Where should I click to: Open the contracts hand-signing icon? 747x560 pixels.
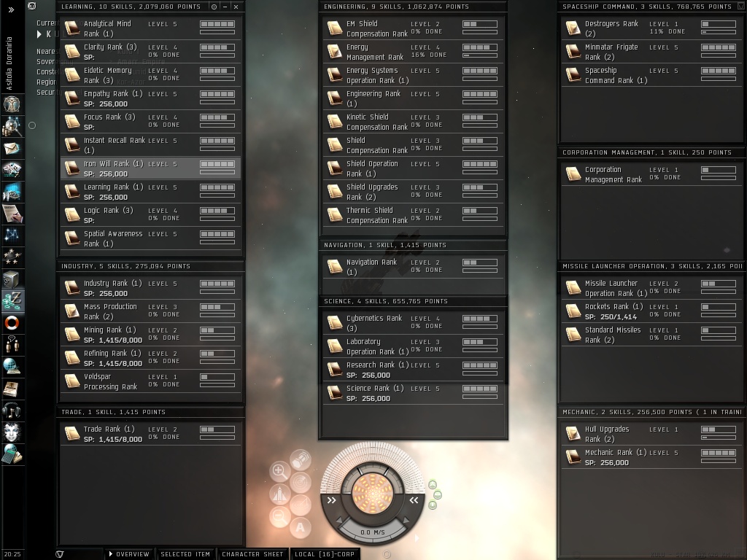[12, 214]
